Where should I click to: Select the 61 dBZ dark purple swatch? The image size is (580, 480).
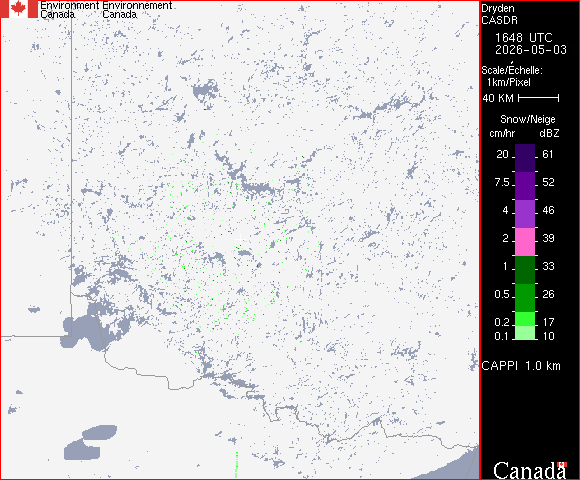click(525, 158)
